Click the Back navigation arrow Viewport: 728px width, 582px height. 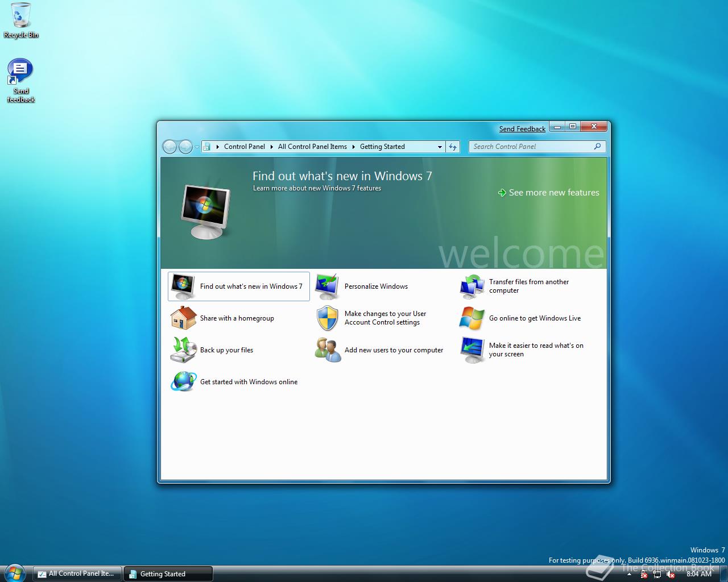169,147
